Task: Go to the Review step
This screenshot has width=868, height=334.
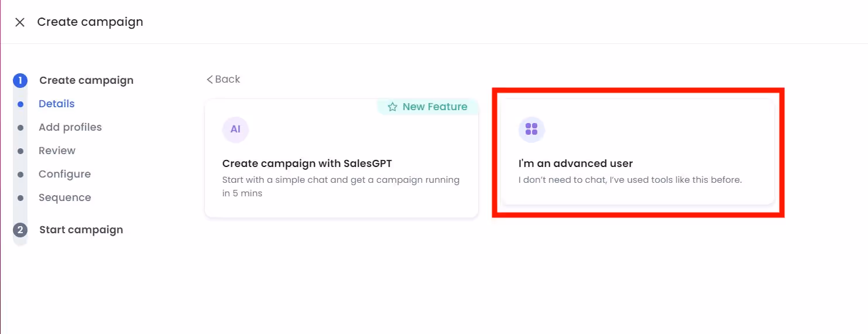Action: coord(57,151)
